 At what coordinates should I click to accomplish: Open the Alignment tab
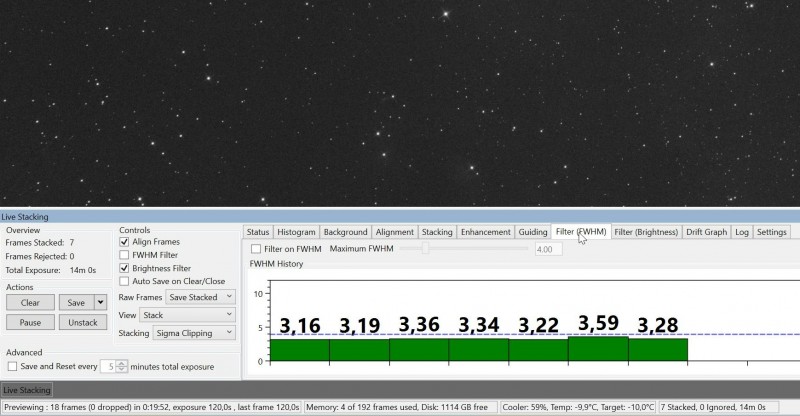[394, 232]
